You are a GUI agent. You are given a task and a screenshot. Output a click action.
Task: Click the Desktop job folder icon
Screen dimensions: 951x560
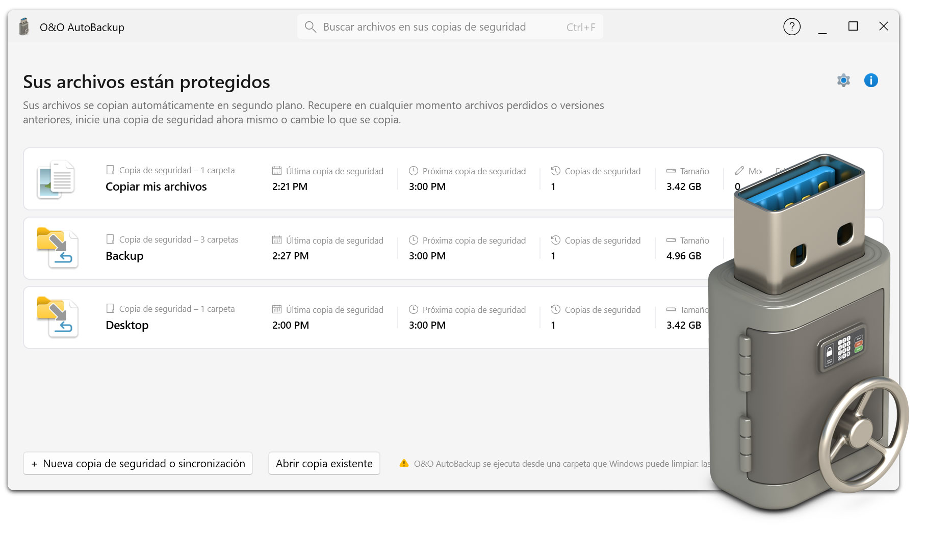click(58, 317)
